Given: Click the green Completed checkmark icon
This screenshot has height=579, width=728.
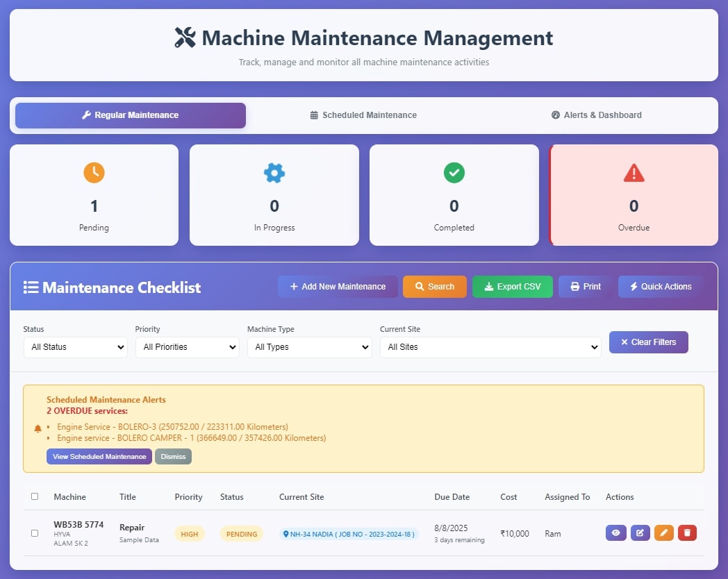Looking at the screenshot, I should (x=454, y=173).
